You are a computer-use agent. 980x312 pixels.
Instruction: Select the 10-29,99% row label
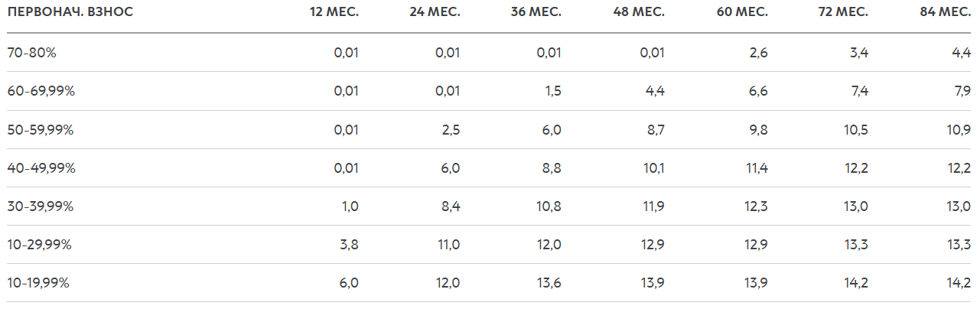click(x=40, y=244)
